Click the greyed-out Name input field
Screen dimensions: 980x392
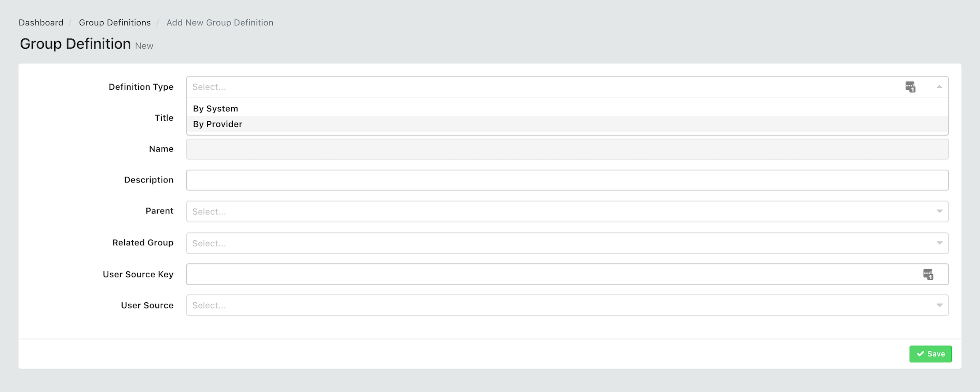(567, 149)
